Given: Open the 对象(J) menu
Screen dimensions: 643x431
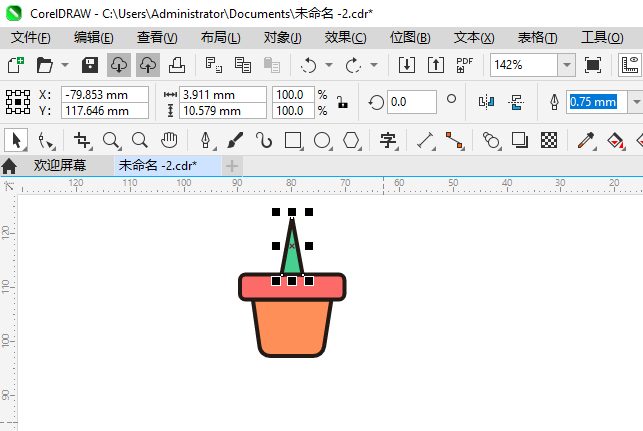Looking at the screenshot, I should [283, 38].
